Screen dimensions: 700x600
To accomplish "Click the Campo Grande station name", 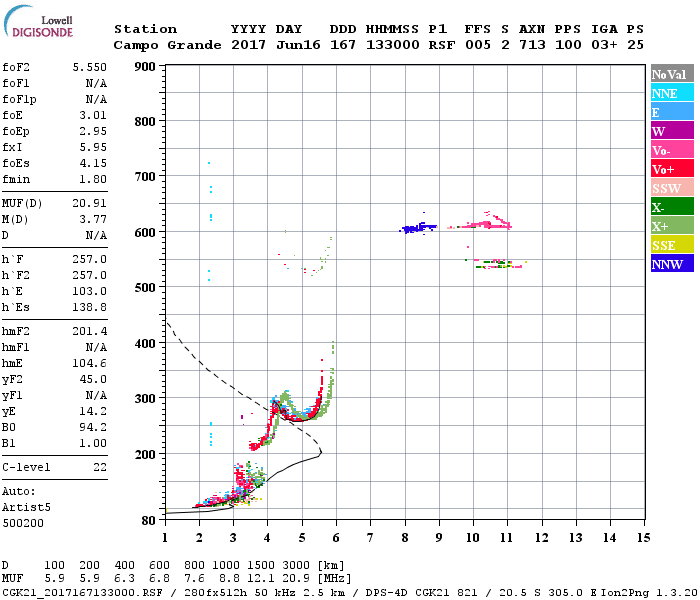I will [x=167, y=45].
